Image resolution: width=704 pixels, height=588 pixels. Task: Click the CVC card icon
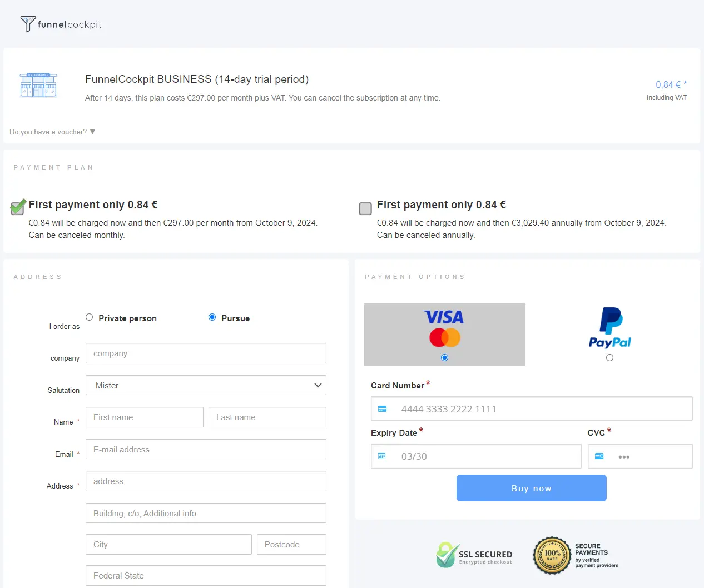(x=599, y=456)
